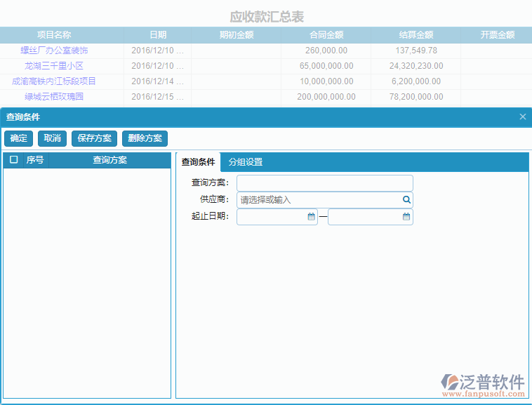This screenshot has height=405, width=532.
Task: Open the start date calendar picker
Action: 312,217
